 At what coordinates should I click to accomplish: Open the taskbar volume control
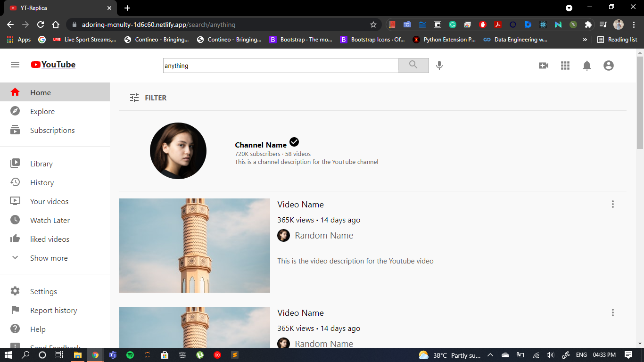pos(550,355)
